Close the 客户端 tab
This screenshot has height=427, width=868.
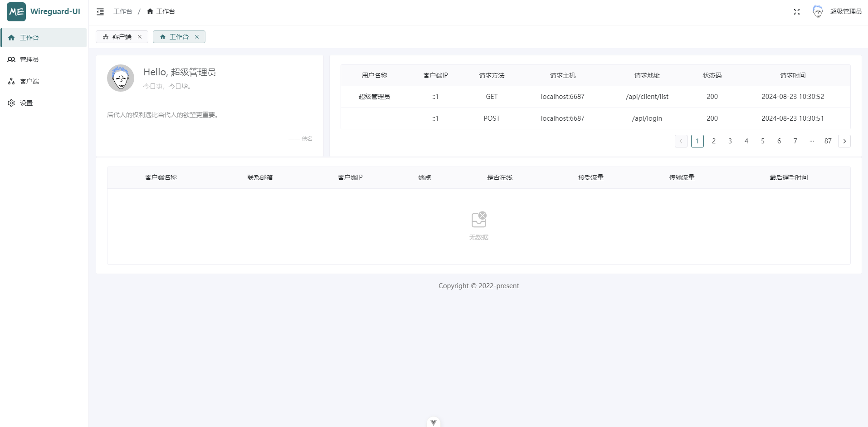140,37
